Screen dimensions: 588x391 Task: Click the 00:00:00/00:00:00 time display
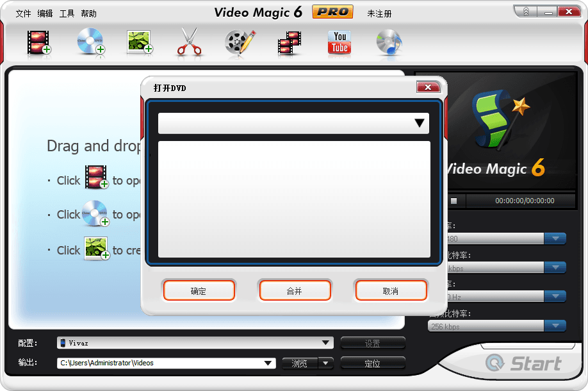[x=525, y=201]
